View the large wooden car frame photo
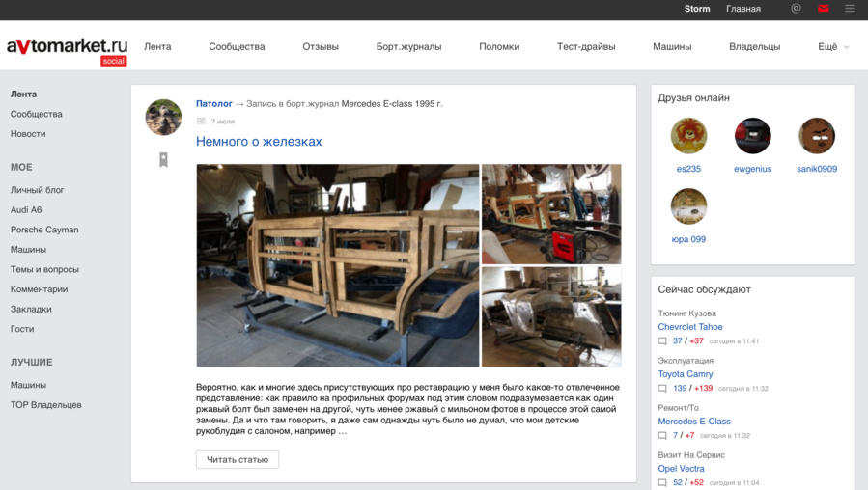The height and width of the screenshot is (490, 868). click(338, 265)
